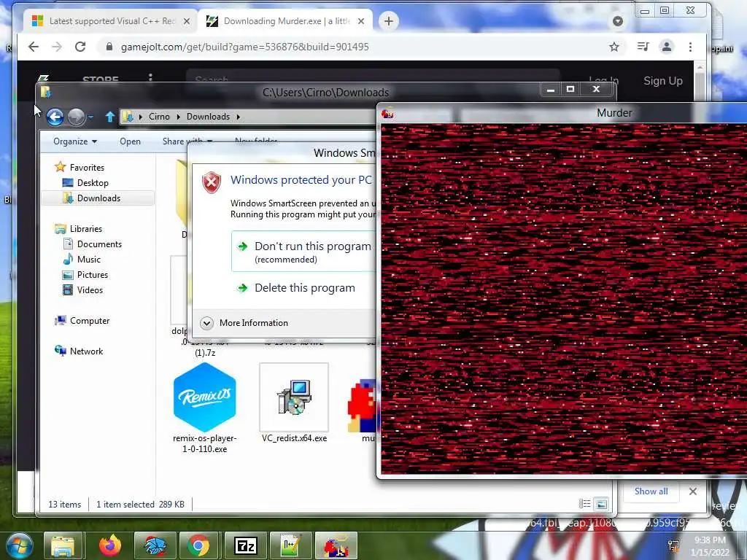Open the Organize dropdown menu
The height and width of the screenshot is (560, 747).
(x=75, y=141)
